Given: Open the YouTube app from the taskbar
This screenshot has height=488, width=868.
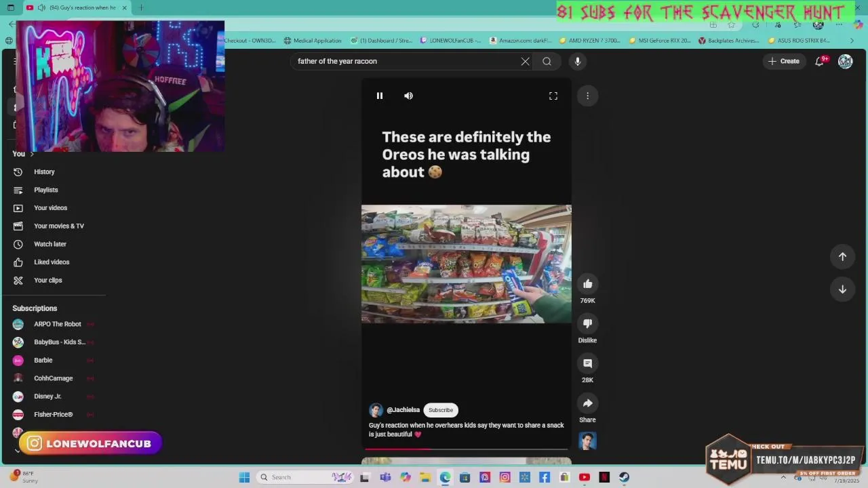Looking at the screenshot, I should click(x=584, y=477).
